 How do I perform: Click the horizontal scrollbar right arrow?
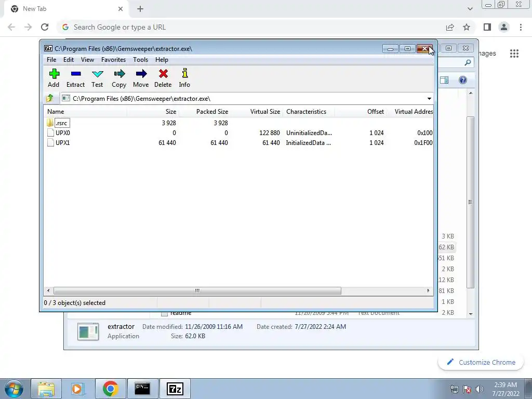(428, 291)
